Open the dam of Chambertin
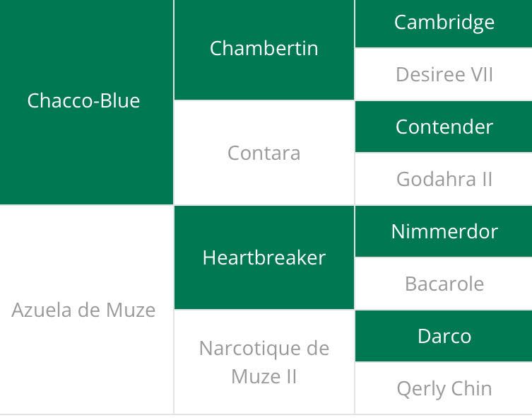Image resolution: width=532 pixels, height=418 pixels. coord(444,74)
